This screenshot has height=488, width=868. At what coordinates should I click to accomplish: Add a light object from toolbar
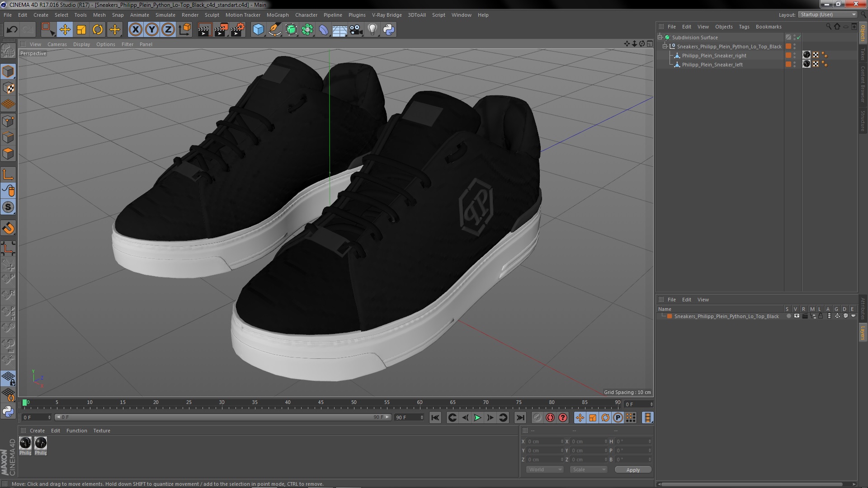click(372, 30)
